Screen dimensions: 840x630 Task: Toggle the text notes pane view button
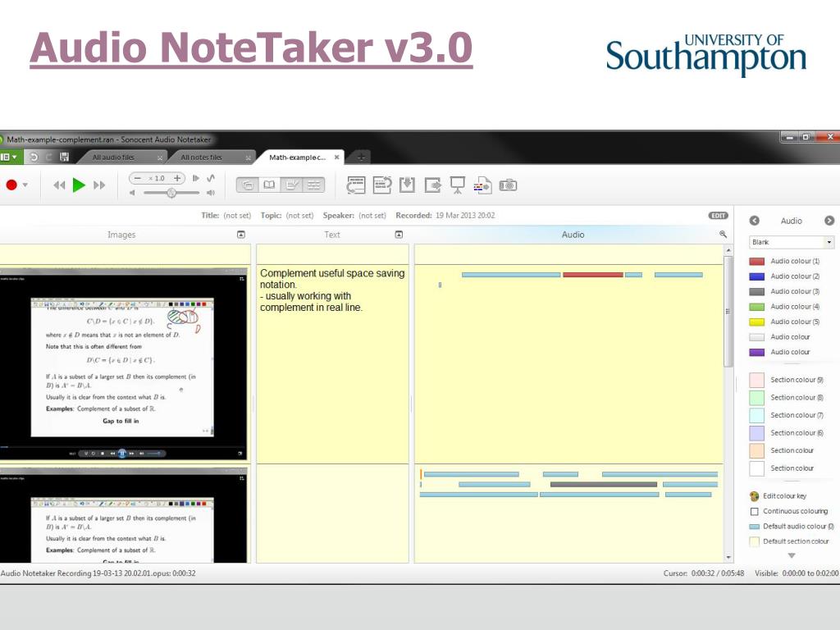click(x=292, y=185)
